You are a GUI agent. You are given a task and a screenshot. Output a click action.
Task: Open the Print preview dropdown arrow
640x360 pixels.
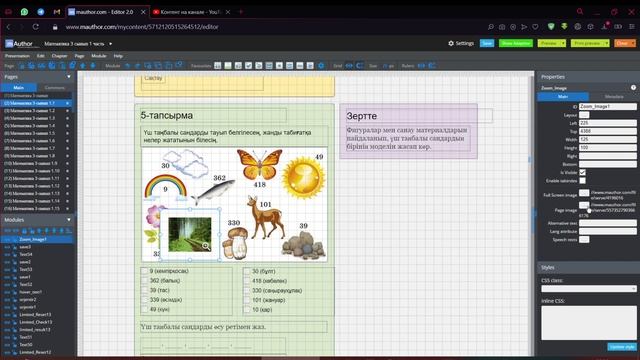point(607,43)
